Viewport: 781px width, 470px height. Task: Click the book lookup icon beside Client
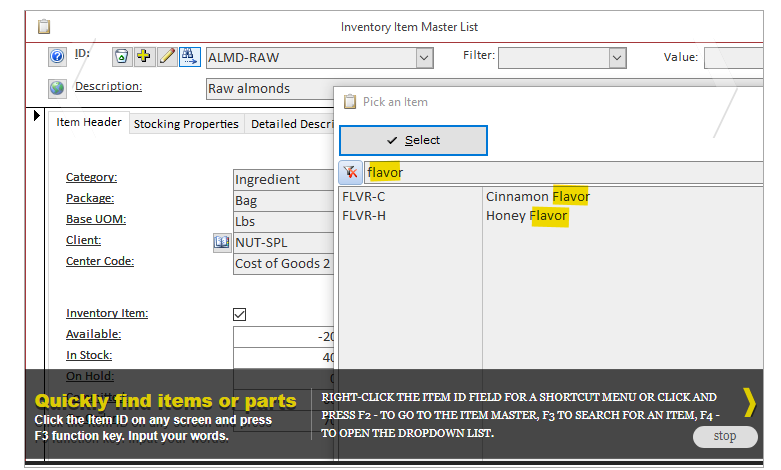pyautogui.click(x=222, y=242)
